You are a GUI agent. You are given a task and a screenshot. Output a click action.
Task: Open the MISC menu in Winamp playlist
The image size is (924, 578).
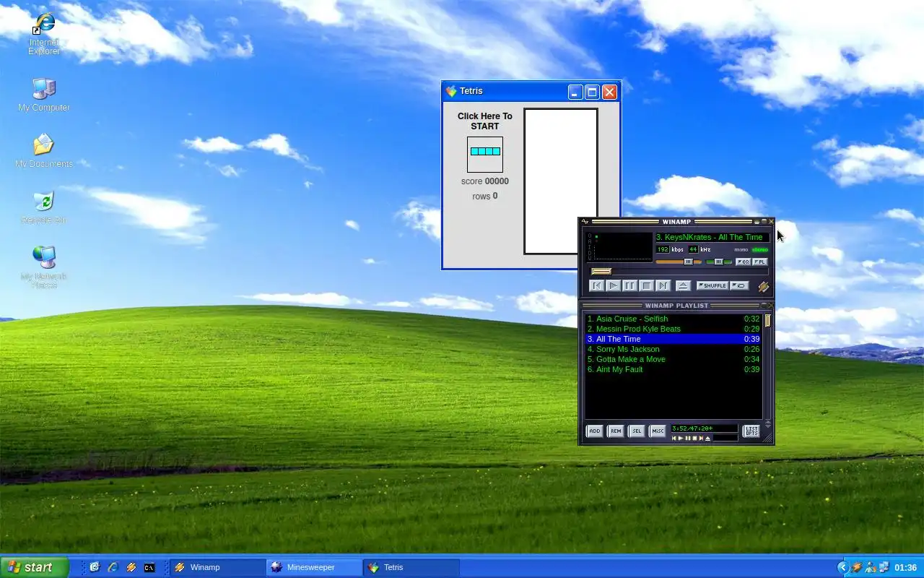coord(657,431)
